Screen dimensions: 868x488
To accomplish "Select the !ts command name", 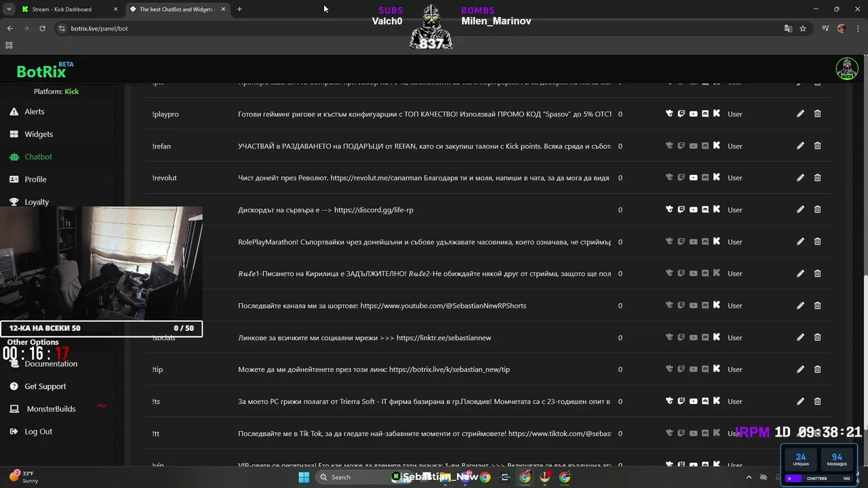I will 156,401.
